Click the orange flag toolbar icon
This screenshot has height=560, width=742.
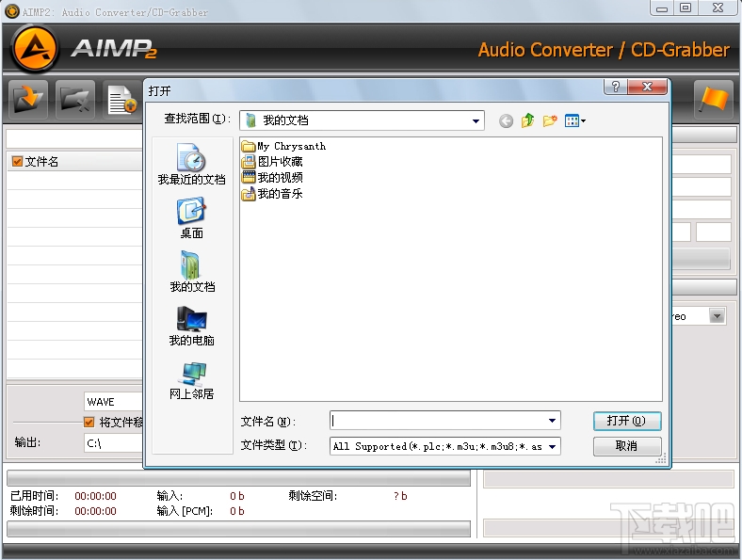pyautogui.click(x=713, y=100)
